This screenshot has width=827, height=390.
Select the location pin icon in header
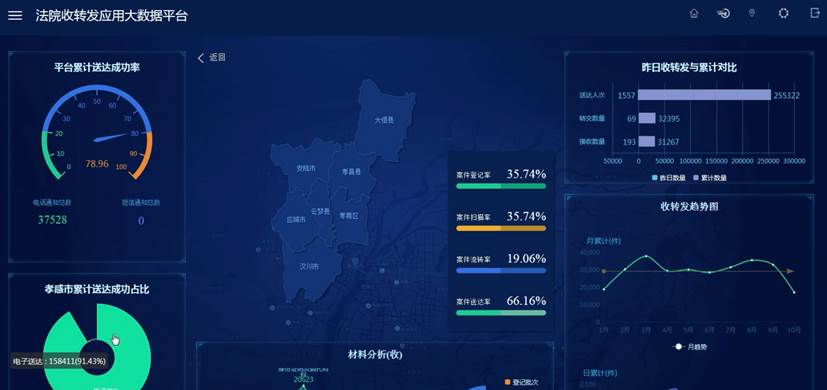pyautogui.click(x=752, y=14)
